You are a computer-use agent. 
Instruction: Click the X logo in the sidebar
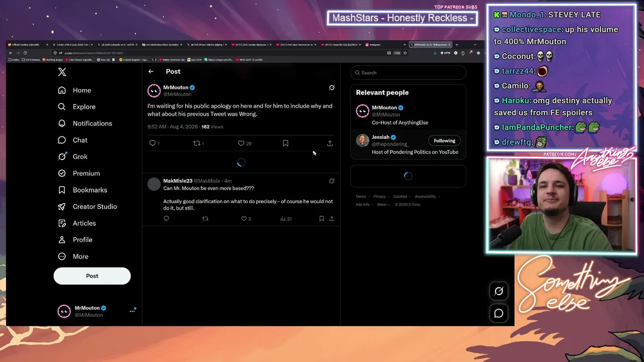click(62, 72)
